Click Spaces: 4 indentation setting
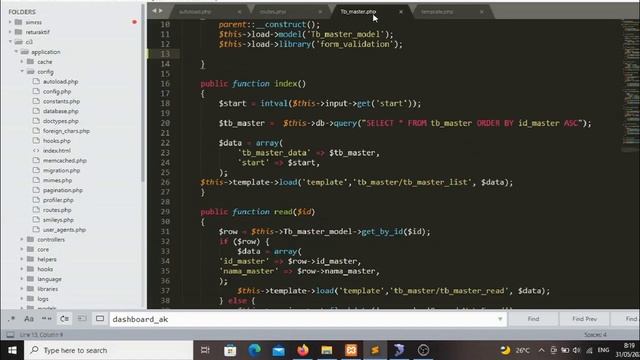 [595, 335]
